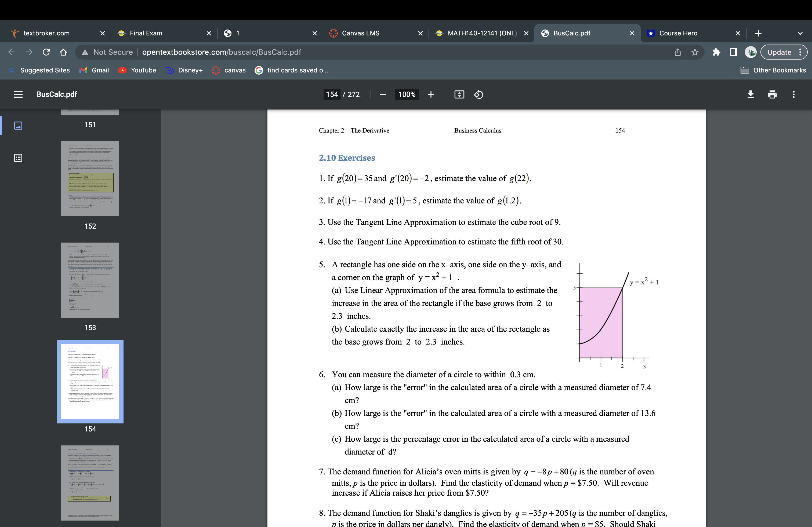Switch to the Canvas LMS tab

coord(360,33)
